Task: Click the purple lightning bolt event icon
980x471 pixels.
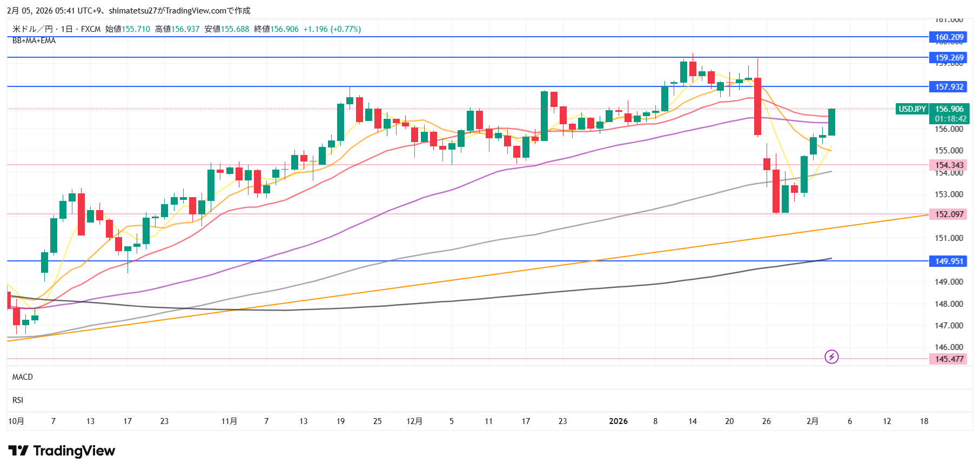Action: [x=831, y=356]
